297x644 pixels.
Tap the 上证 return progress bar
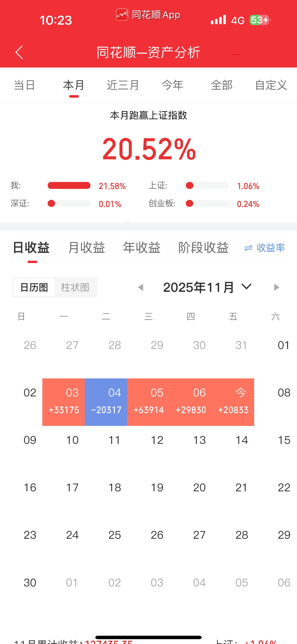[207, 185]
